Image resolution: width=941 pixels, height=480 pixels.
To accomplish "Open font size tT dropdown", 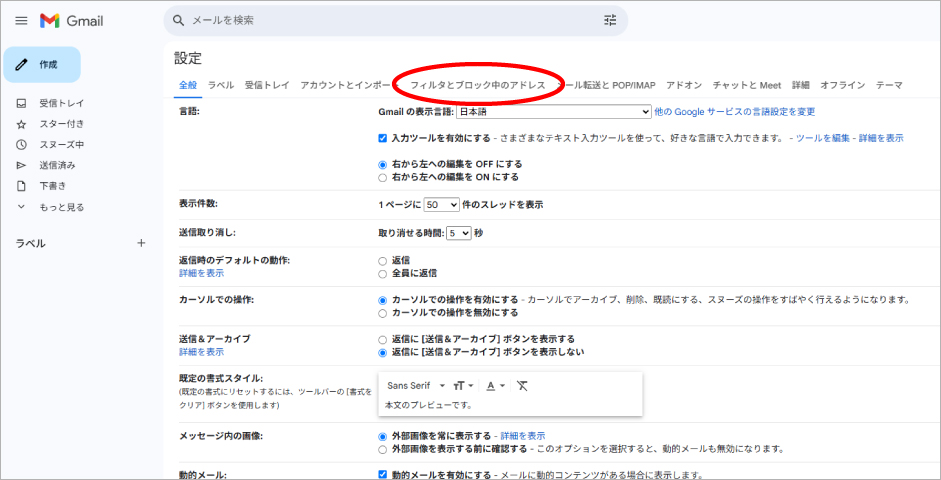I will [463, 385].
